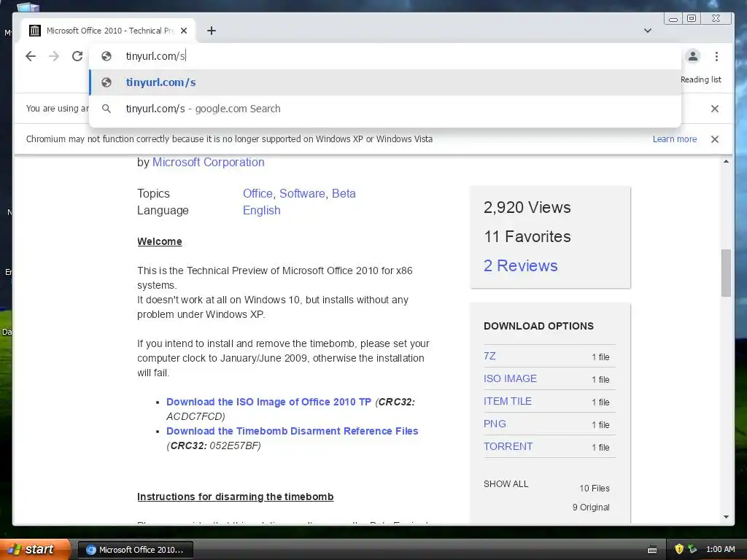This screenshot has width=747, height=560.
Task: Open the PNG download option
Action: tap(495, 424)
